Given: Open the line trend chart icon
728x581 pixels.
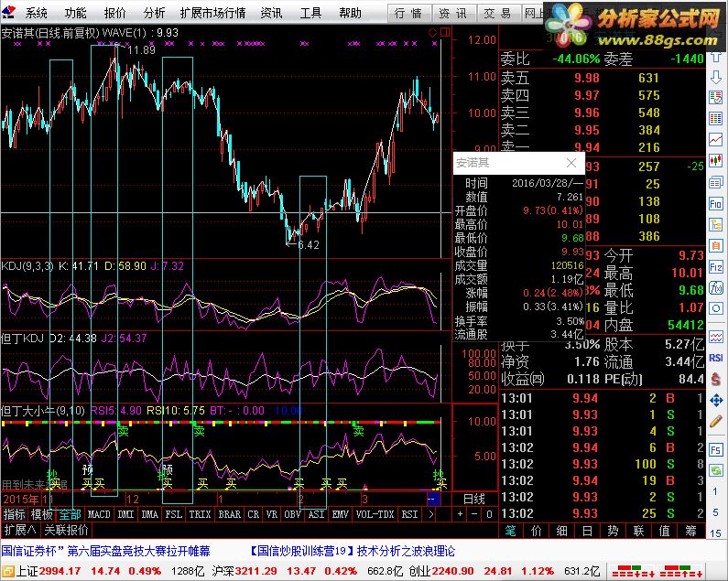Looking at the screenshot, I should 715,139.
